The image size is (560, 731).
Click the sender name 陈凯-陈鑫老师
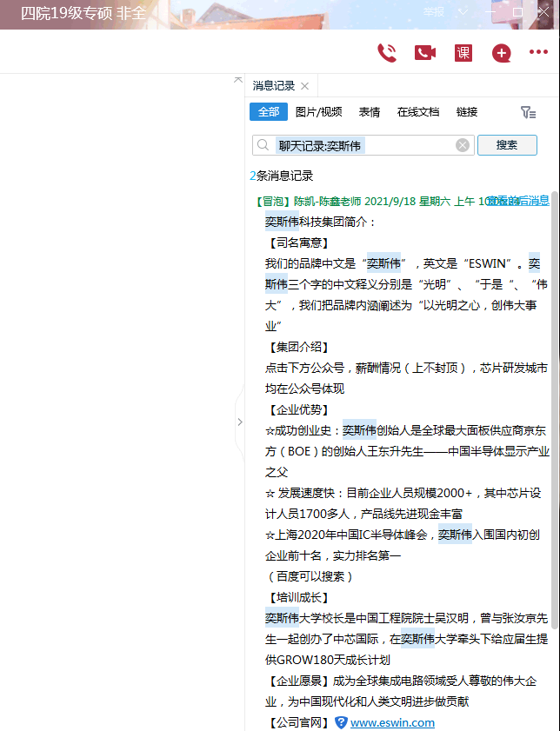(x=327, y=201)
